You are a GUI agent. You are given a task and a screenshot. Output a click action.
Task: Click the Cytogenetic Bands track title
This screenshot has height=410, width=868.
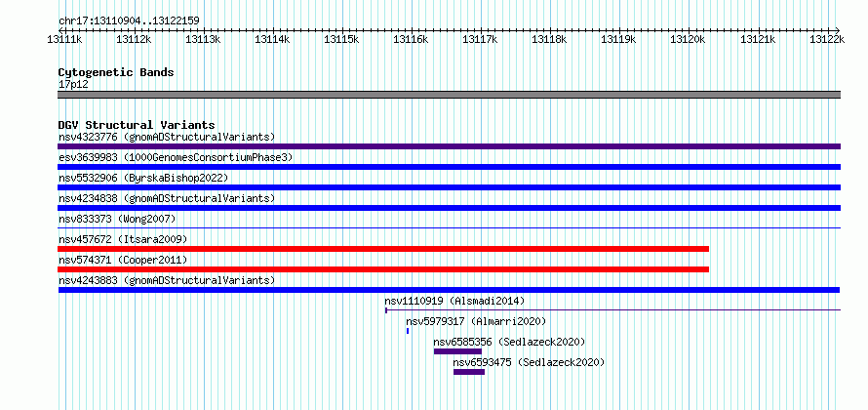click(116, 72)
